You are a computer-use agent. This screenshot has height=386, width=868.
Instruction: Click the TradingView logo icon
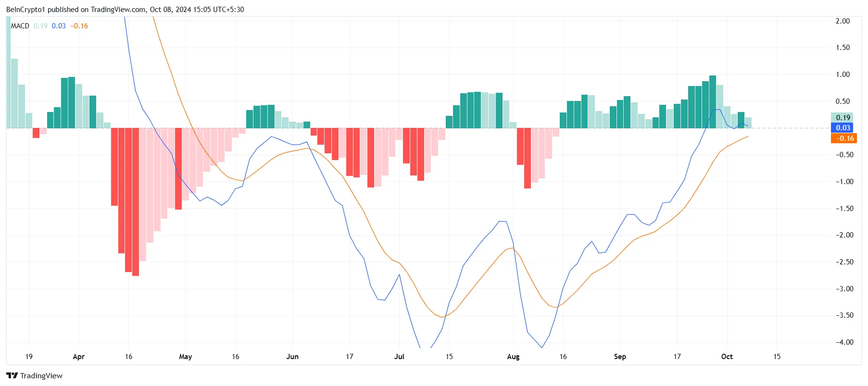12,375
